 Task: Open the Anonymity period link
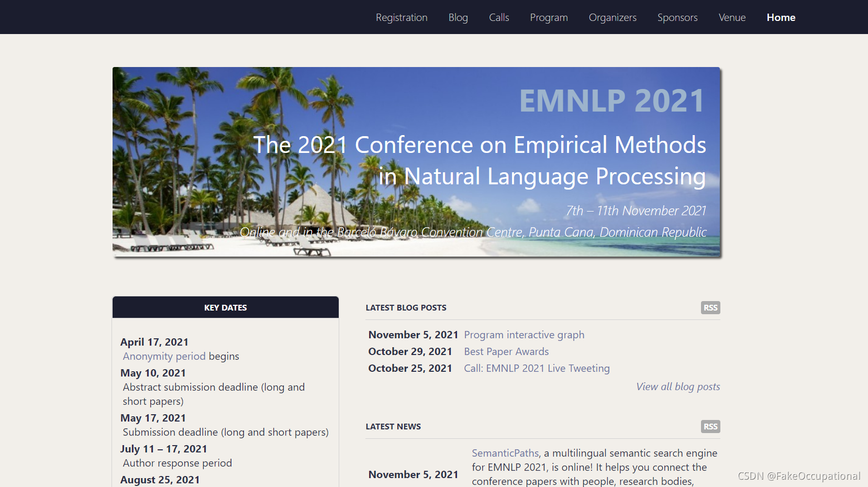pyautogui.click(x=164, y=356)
